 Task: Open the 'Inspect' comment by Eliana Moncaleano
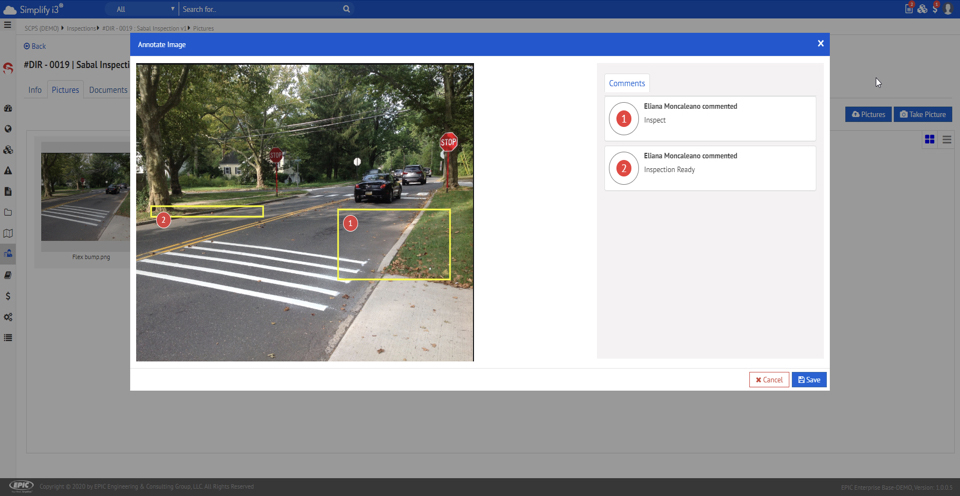point(710,119)
